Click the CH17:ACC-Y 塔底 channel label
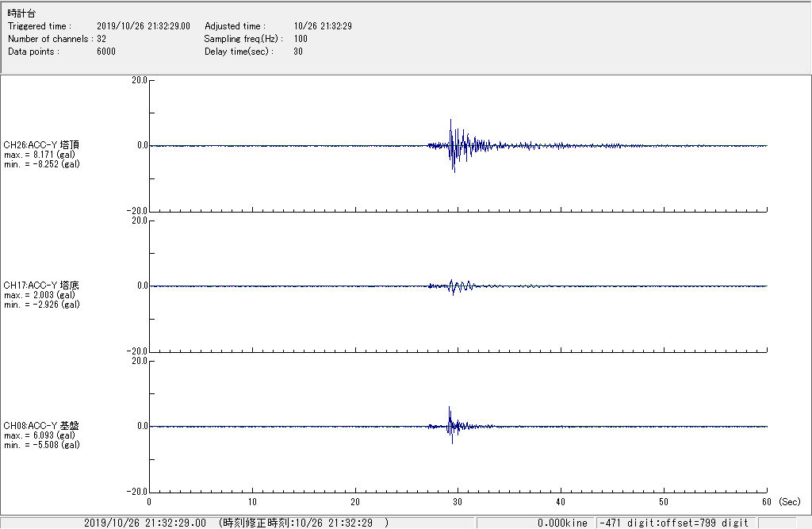The height and width of the screenshot is (529, 812). pyautogui.click(x=41, y=285)
